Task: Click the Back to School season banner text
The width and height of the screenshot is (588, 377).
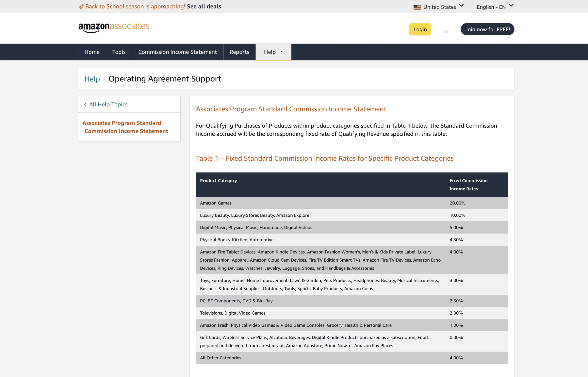Action: coord(135,6)
